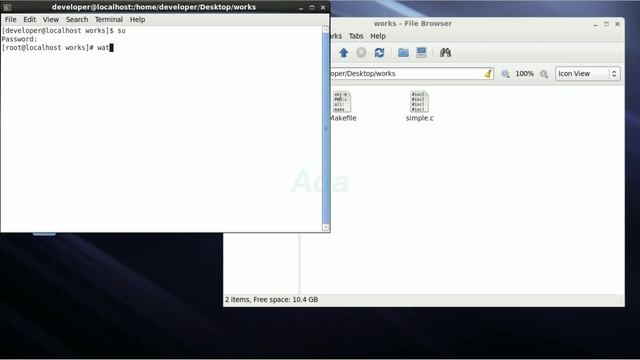Screen dimensions: 640x360
Task: Open the terminal Help menu
Action: click(x=138, y=20)
